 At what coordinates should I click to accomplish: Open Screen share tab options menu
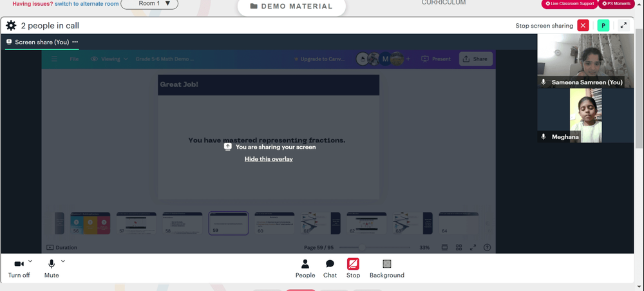coord(75,42)
